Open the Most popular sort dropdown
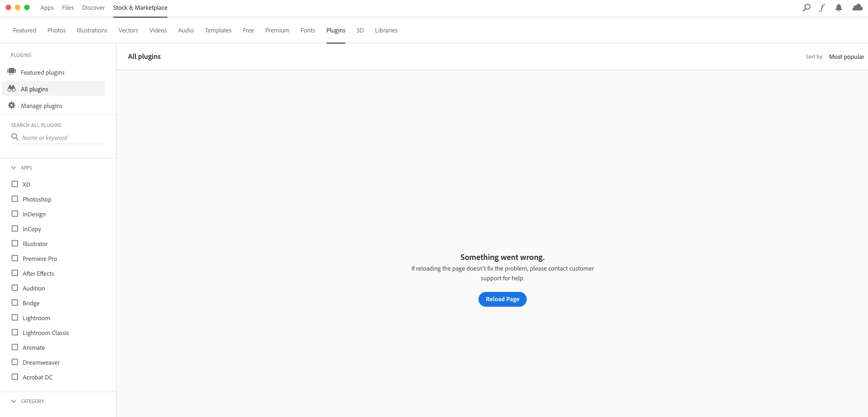 pos(846,57)
